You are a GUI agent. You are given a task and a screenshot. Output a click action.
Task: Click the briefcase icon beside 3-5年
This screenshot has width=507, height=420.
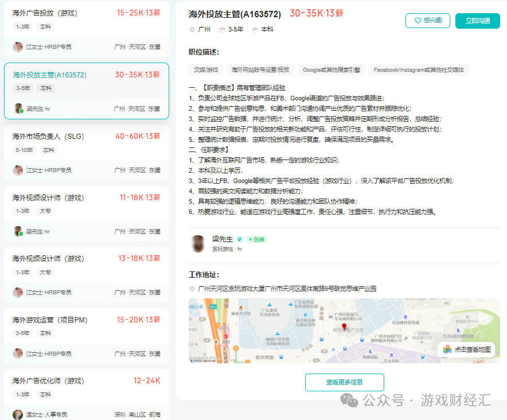click(x=222, y=29)
